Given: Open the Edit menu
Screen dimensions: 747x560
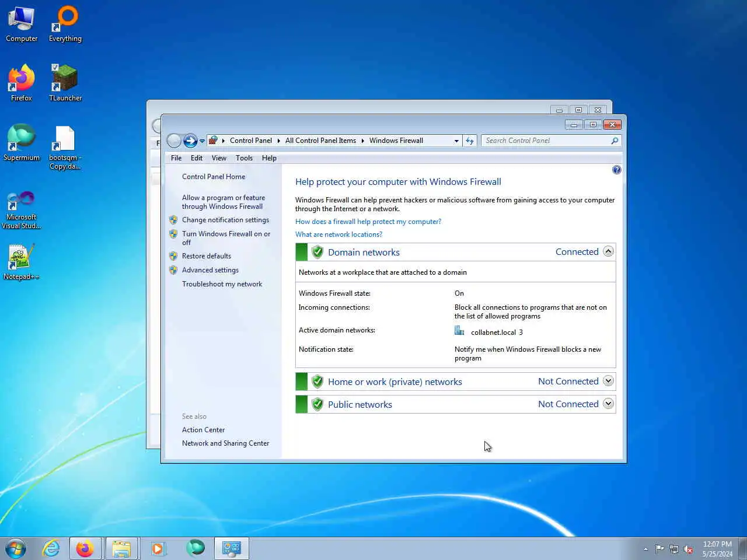Looking at the screenshot, I should [x=197, y=158].
